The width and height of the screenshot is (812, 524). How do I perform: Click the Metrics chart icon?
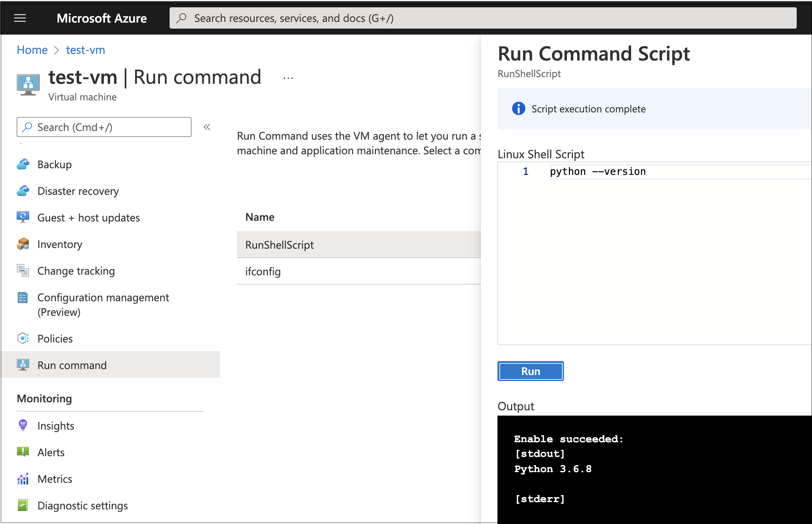click(23, 479)
